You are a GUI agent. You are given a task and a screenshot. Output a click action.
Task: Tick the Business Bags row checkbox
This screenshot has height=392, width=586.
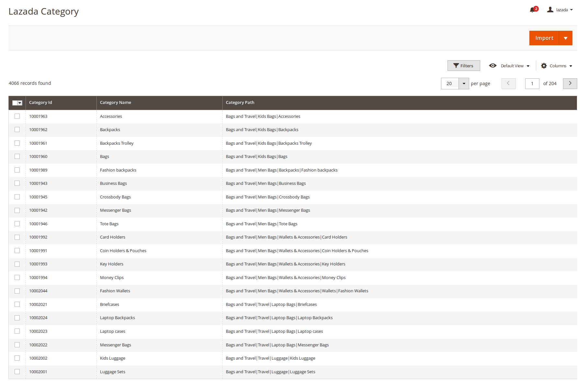pyautogui.click(x=17, y=183)
